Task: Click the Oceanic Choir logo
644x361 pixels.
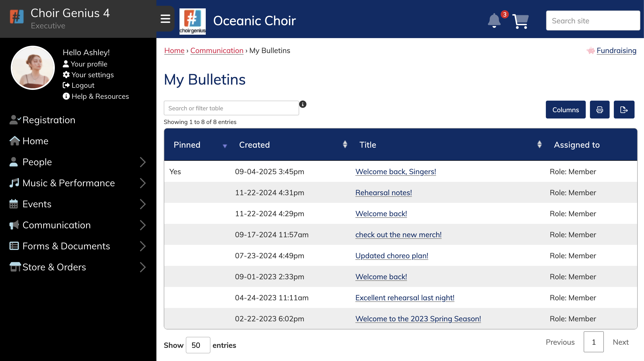Action: click(x=192, y=21)
